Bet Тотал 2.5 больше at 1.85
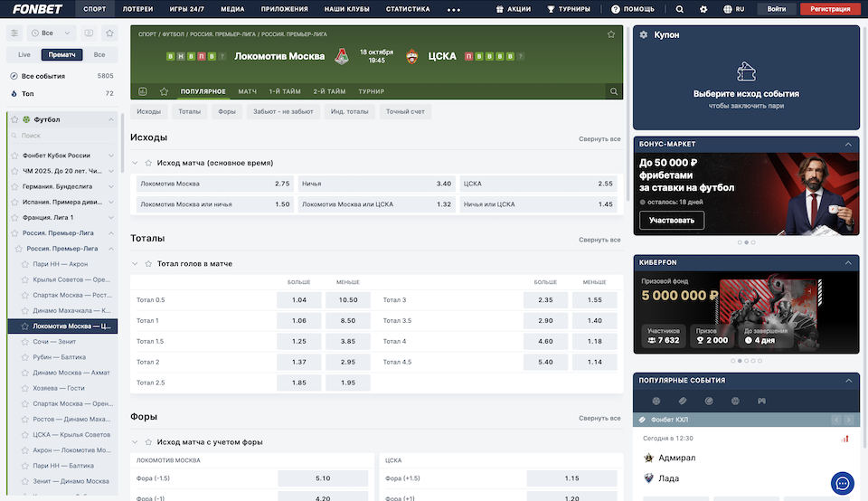This screenshot has width=868, height=501. [299, 383]
